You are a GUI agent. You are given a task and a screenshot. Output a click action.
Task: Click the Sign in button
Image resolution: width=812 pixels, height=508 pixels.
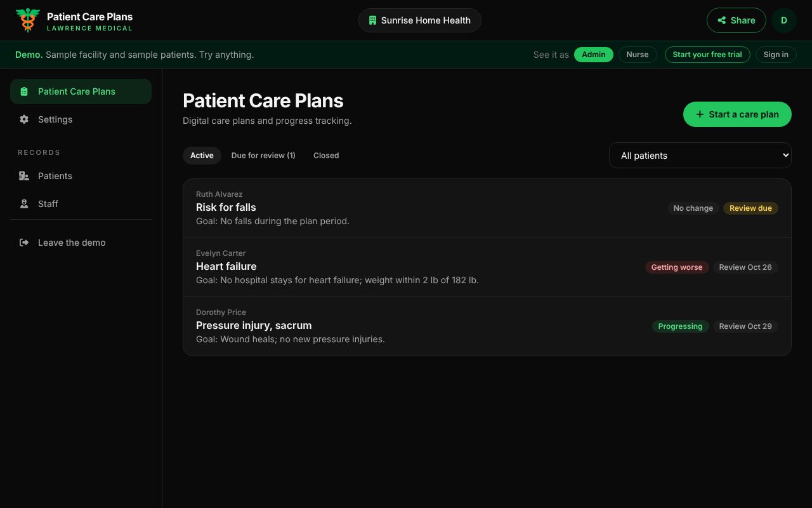(x=776, y=55)
